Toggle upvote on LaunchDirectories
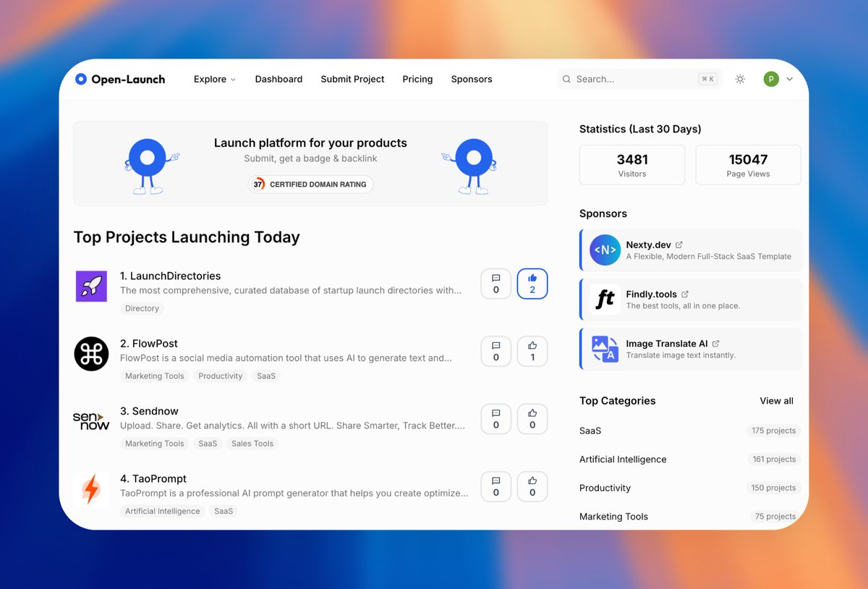Image resolution: width=868 pixels, height=589 pixels. click(x=532, y=284)
